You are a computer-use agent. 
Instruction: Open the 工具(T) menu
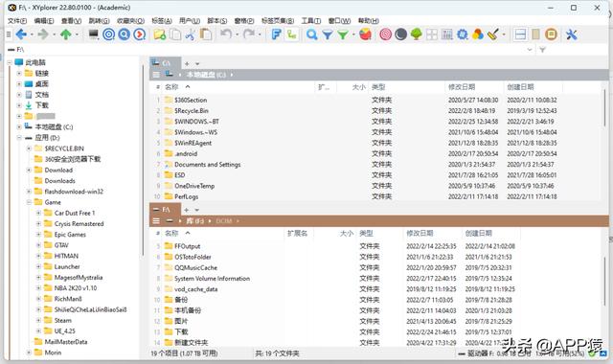(x=311, y=21)
